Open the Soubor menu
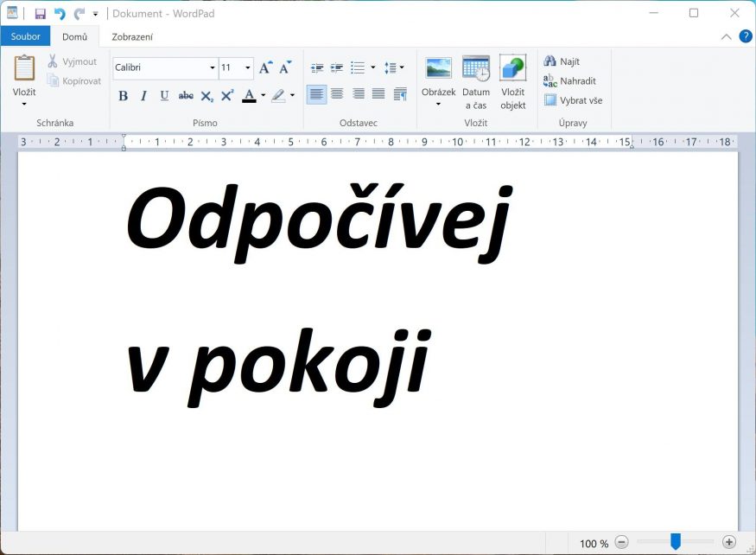This screenshot has height=555, width=756. pyautogui.click(x=25, y=36)
